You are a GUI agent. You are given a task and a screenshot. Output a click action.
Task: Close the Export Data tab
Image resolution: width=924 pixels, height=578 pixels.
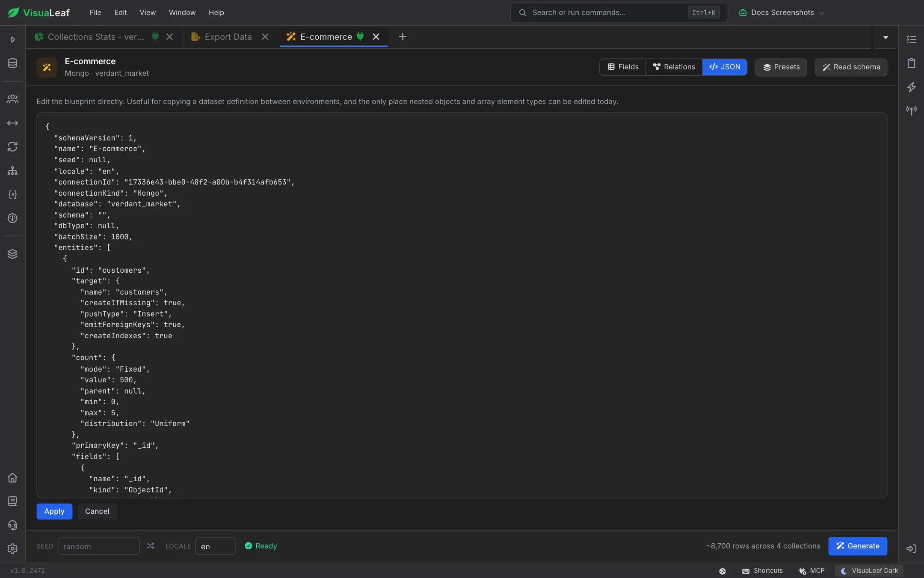[265, 37]
